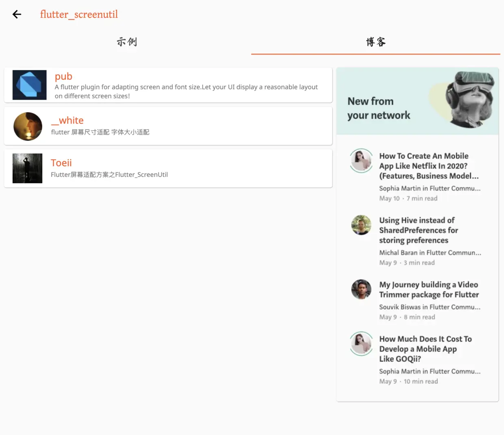Click Souvik Biswas's avatar
Image resolution: width=504 pixels, height=435 pixels.
361,289
